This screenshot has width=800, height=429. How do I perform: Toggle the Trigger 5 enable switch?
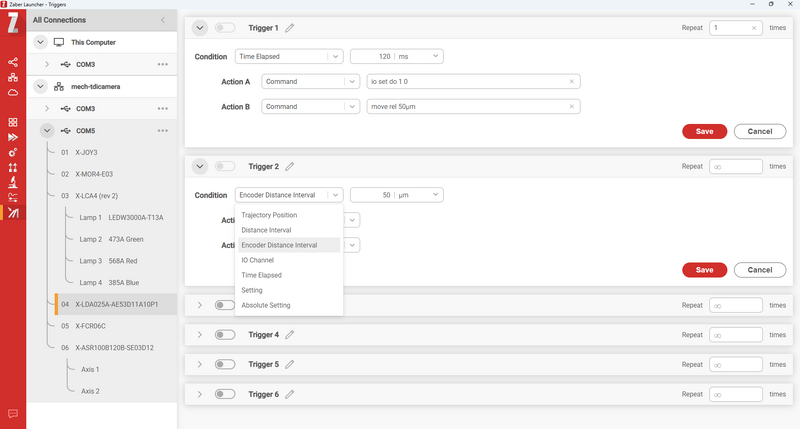coord(224,364)
